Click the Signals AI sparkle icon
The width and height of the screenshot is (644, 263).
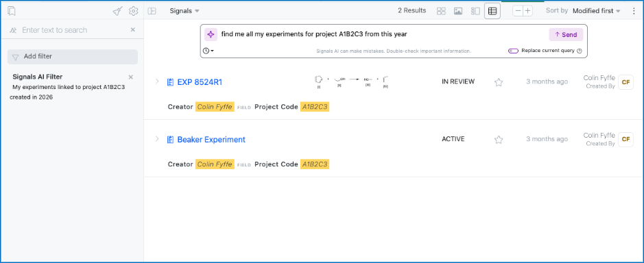[211, 34]
